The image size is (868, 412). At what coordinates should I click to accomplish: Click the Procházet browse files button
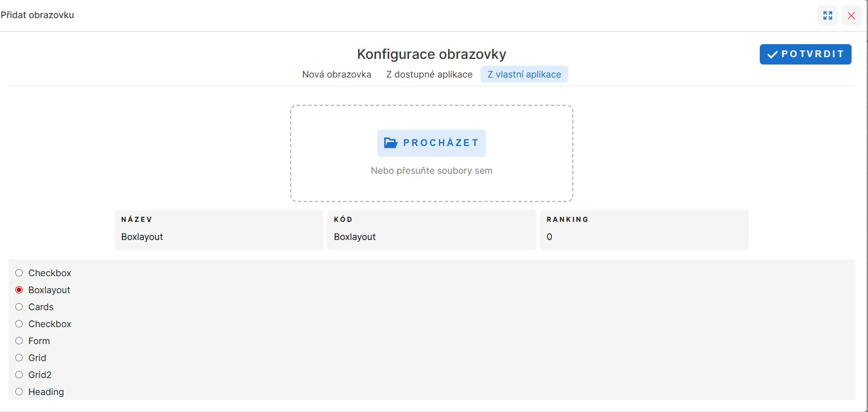[x=431, y=143]
